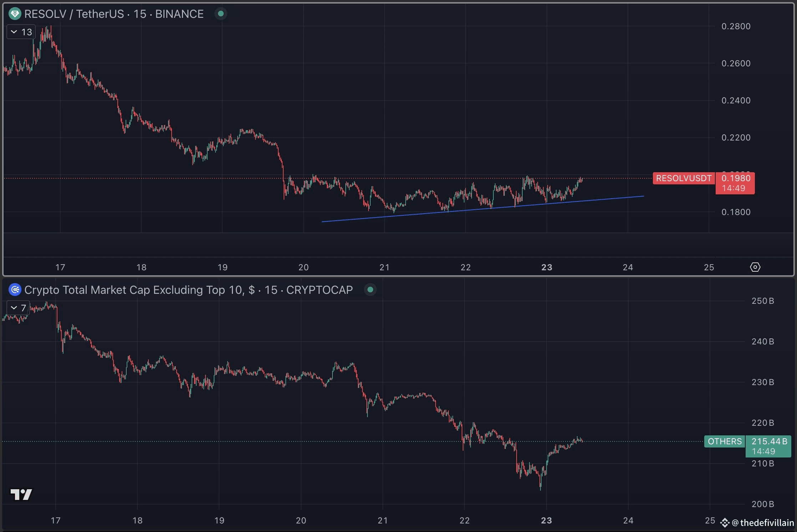Click the 220 B scale label
The width and height of the screenshot is (797, 532).
[x=763, y=423]
